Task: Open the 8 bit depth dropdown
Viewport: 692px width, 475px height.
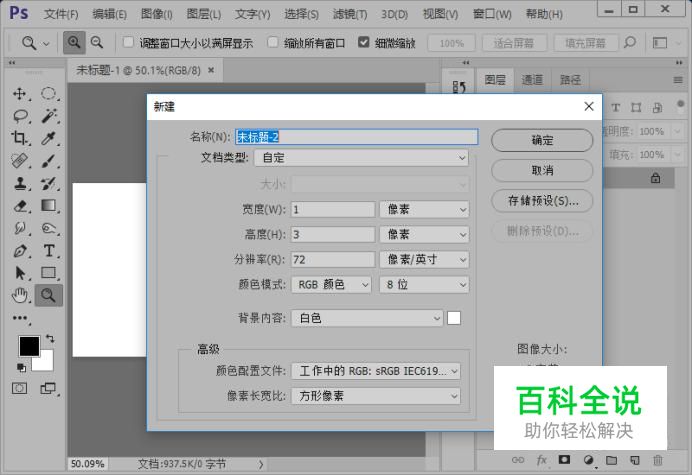Action: coord(424,285)
